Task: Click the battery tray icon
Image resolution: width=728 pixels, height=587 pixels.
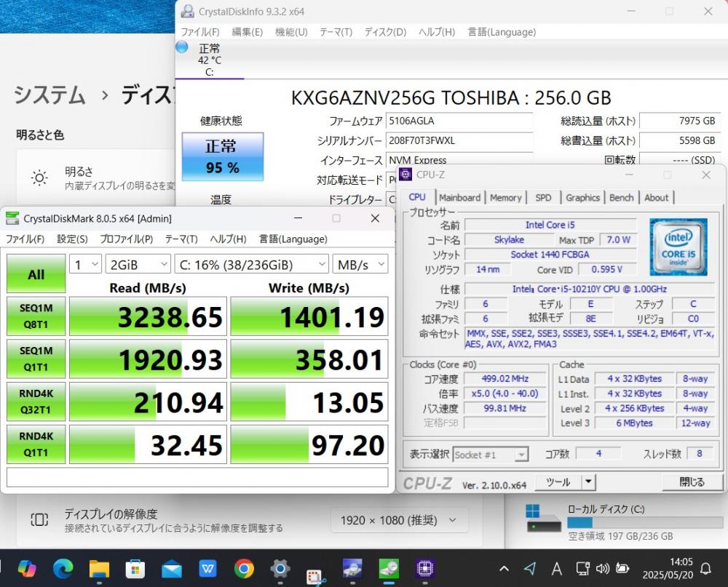Action: point(622,568)
